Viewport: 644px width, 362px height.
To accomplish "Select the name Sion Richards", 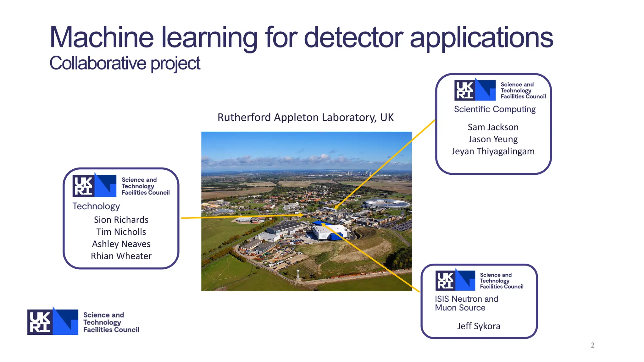I will click(121, 220).
